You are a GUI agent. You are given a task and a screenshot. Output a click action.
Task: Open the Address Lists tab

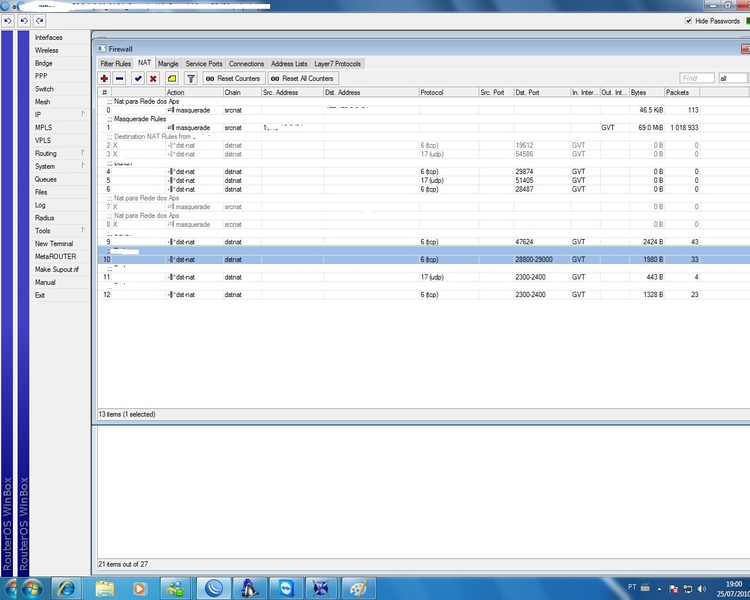pyautogui.click(x=289, y=64)
